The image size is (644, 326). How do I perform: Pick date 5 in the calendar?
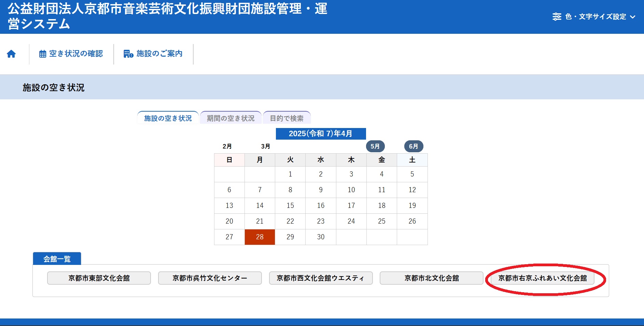[x=412, y=174]
